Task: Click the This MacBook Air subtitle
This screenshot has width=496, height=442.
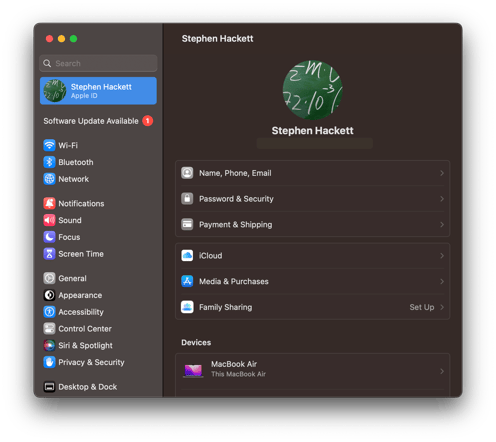Action: (238, 374)
